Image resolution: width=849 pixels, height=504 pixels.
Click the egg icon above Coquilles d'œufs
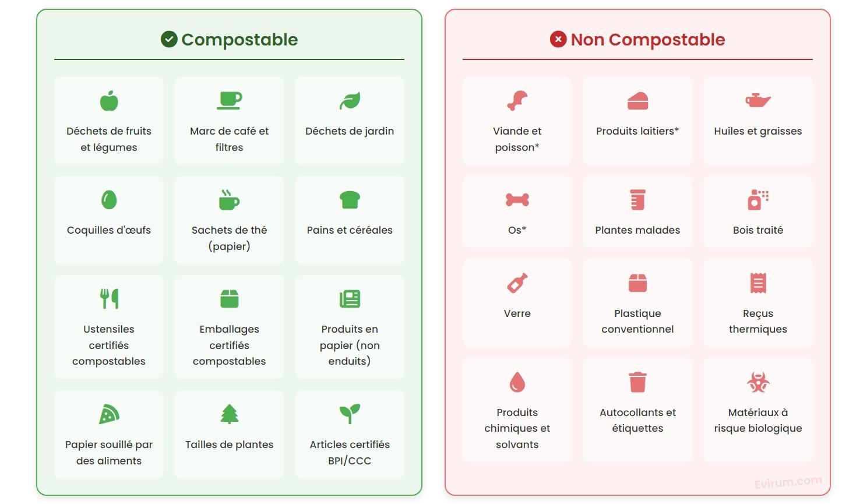pos(109,200)
